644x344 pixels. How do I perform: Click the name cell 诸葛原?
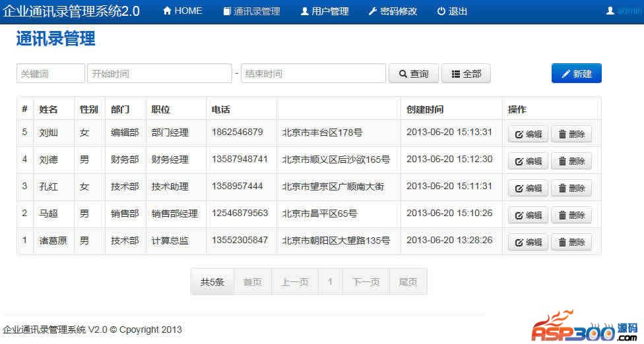coord(53,241)
